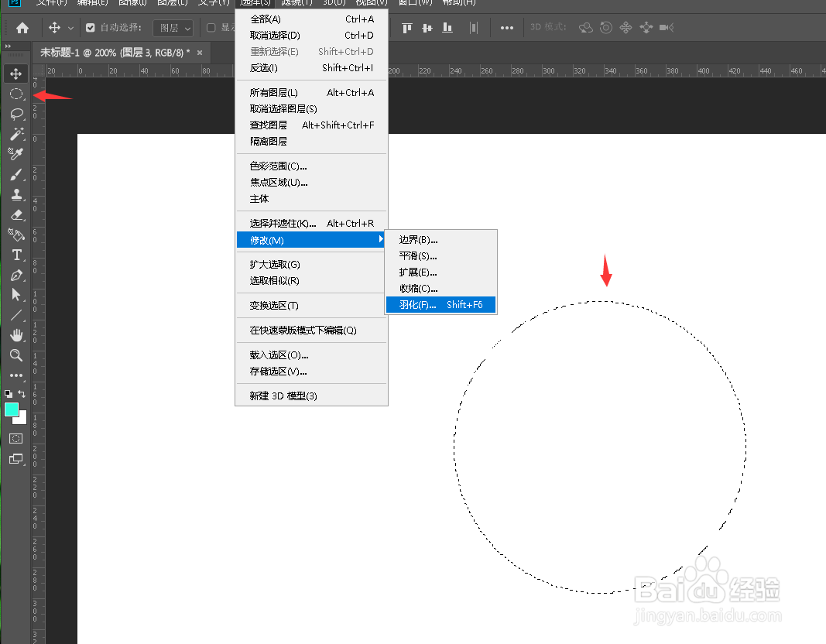Screen dimensions: 826x644
Task: Click align bottom edges icon
Action: [x=447, y=27]
